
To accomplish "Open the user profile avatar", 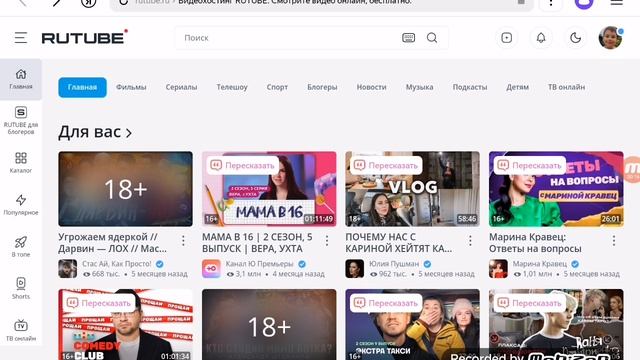I will (610, 38).
